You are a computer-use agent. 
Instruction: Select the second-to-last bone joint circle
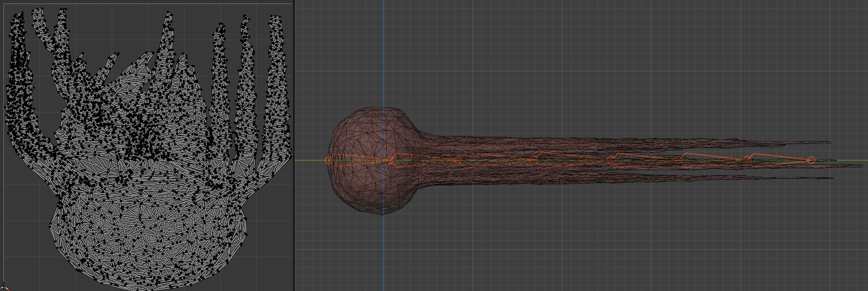[747, 160]
